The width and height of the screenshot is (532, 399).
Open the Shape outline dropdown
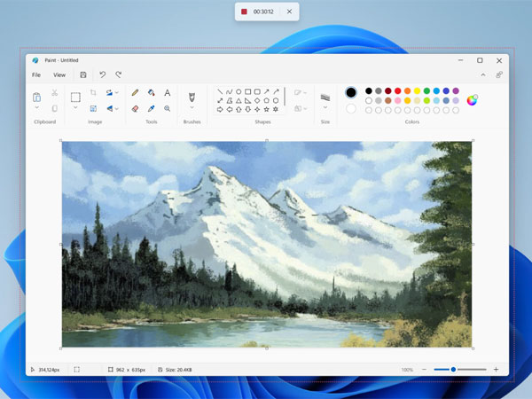(301, 92)
